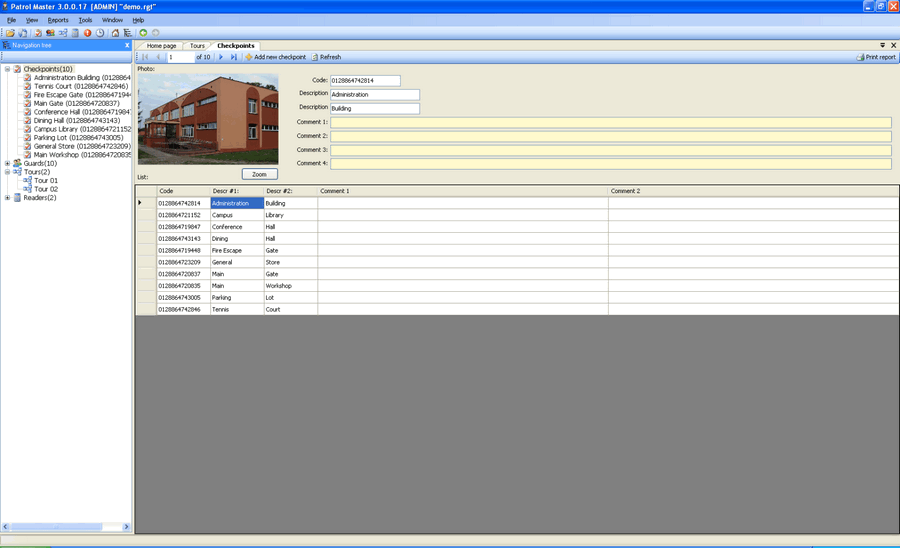Refresh the checkpoints list
Viewport: 900px width, 548px height.
pos(326,57)
